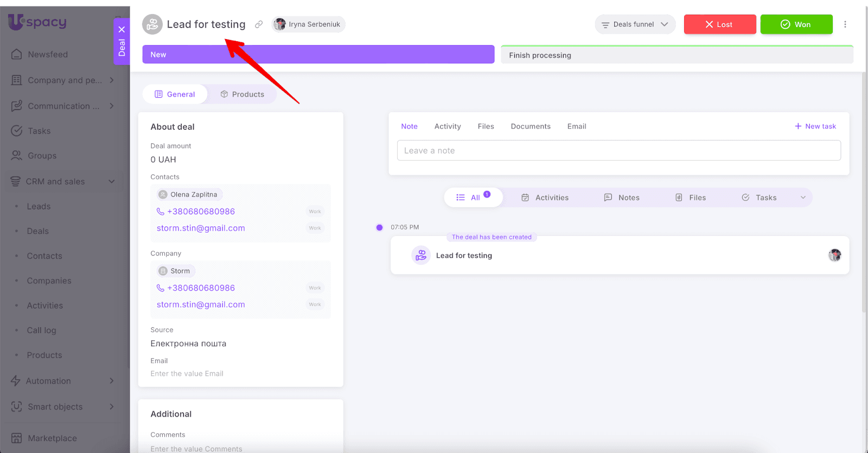This screenshot has width=868, height=453.
Task: Select the Documents tab
Action: click(530, 126)
